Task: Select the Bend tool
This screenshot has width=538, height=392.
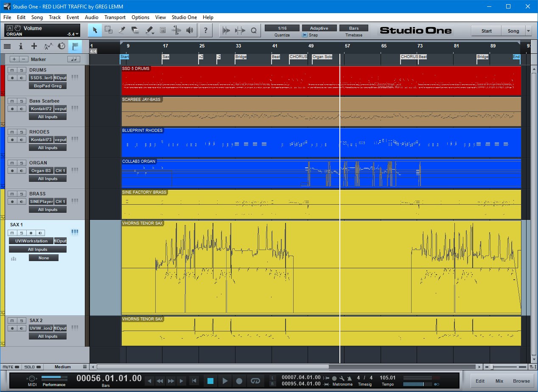Action: click(x=176, y=30)
